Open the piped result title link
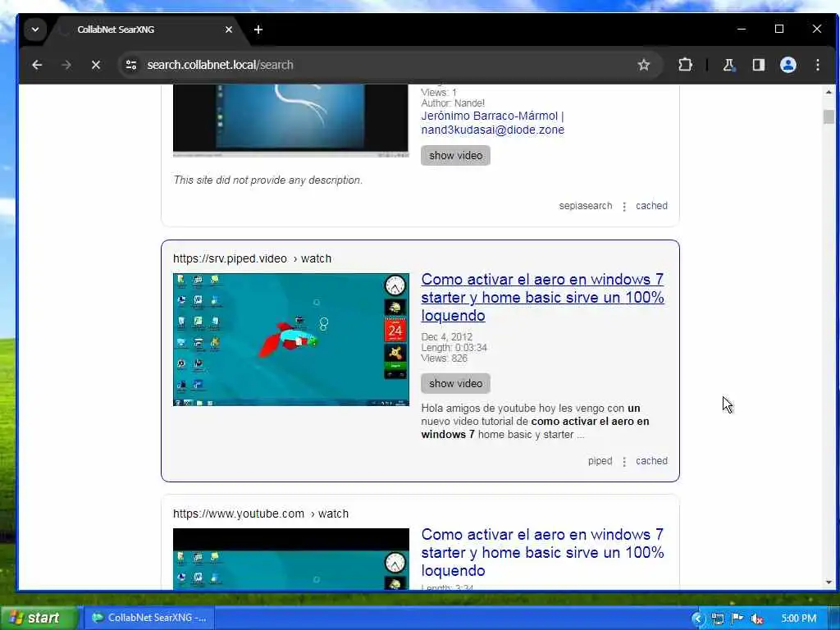The image size is (840, 630). point(542,297)
